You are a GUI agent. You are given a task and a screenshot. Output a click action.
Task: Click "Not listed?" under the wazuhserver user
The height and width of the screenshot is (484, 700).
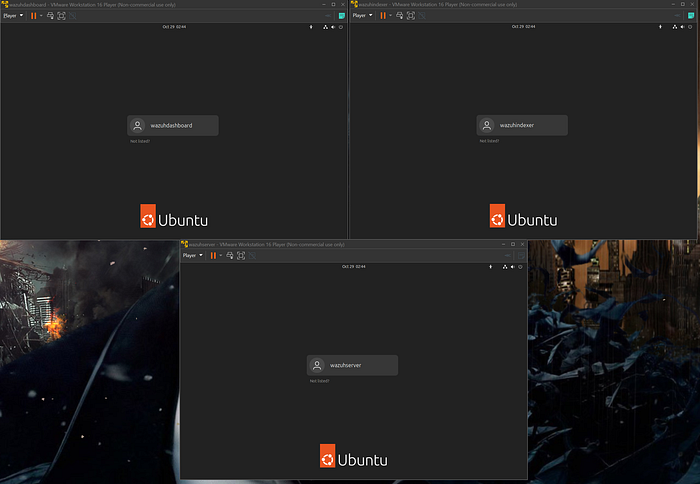click(319, 381)
